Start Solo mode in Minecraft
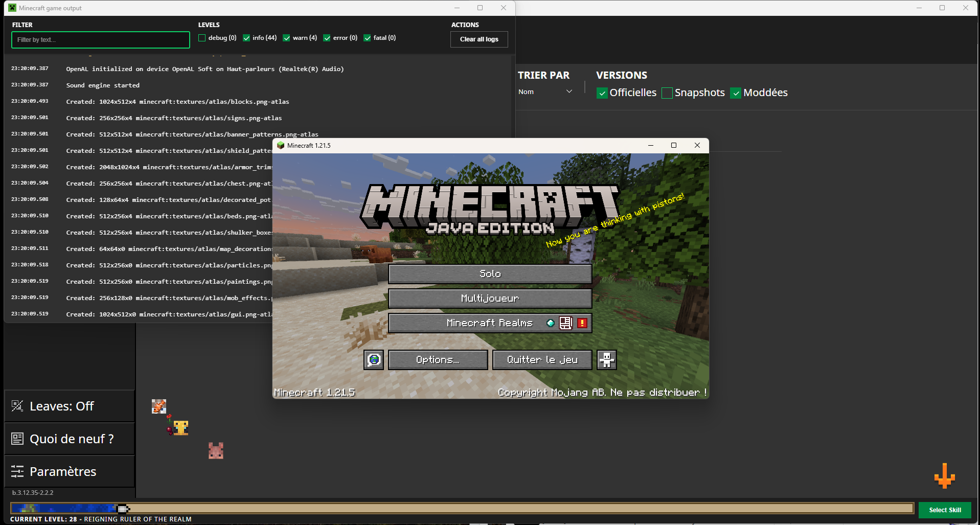 490,274
